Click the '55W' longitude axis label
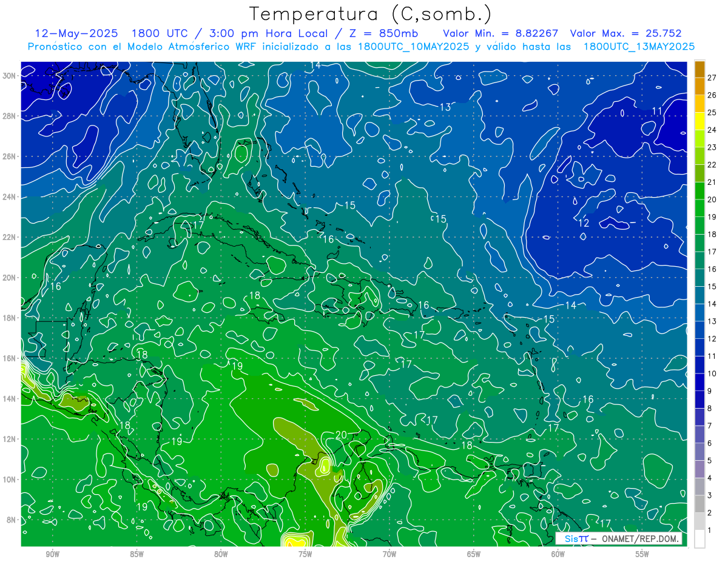Viewport: 728px width, 562px height. (x=642, y=554)
